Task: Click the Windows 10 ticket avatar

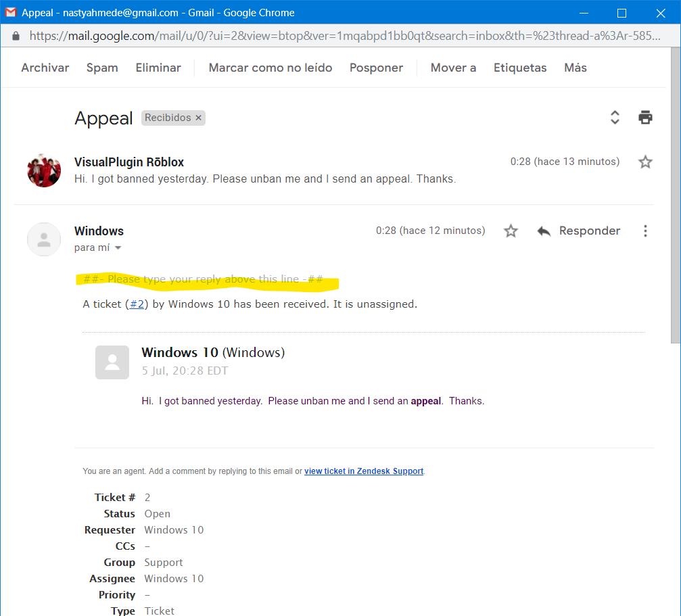Action: [112, 362]
